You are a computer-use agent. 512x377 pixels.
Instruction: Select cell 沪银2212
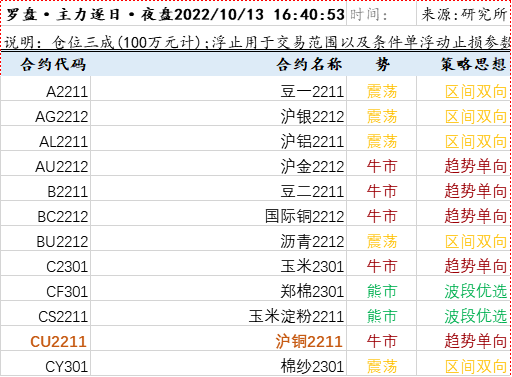(x=218, y=113)
